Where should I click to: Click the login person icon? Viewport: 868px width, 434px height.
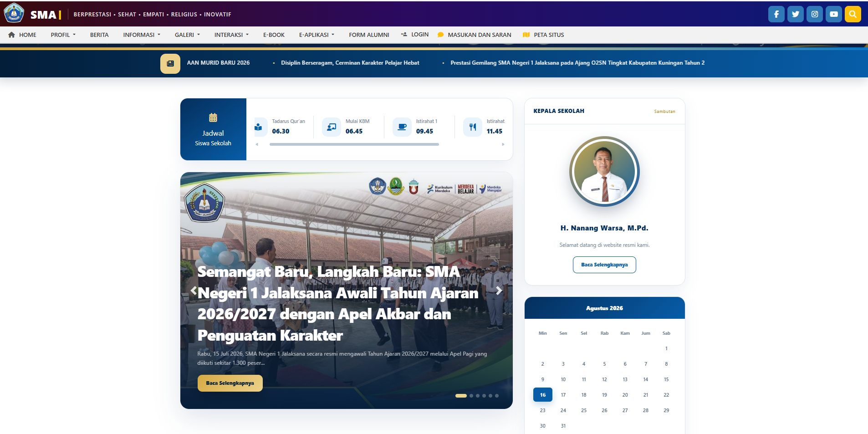(x=404, y=34)
